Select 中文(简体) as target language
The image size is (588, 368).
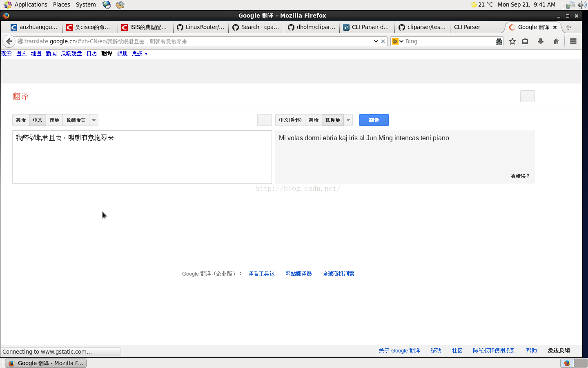pyautogui.click(x=290, y=120)
